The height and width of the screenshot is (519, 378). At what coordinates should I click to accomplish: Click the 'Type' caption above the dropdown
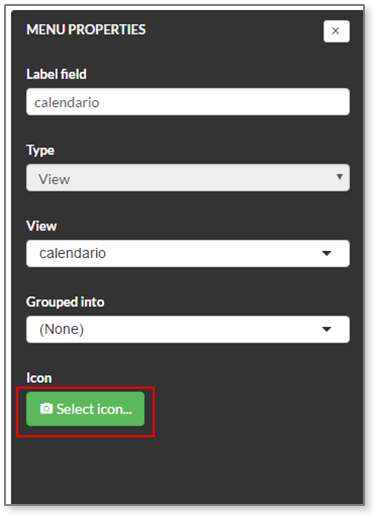point(40,150)
